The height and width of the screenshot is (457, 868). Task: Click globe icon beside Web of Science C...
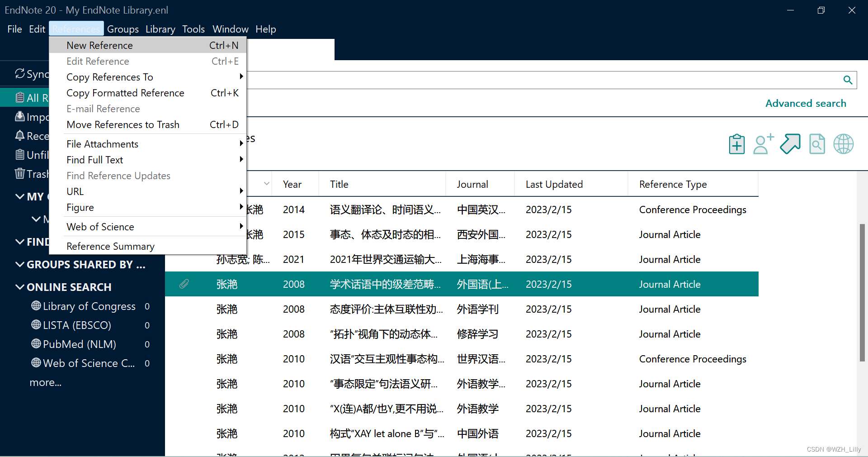[x=36, y=363]
